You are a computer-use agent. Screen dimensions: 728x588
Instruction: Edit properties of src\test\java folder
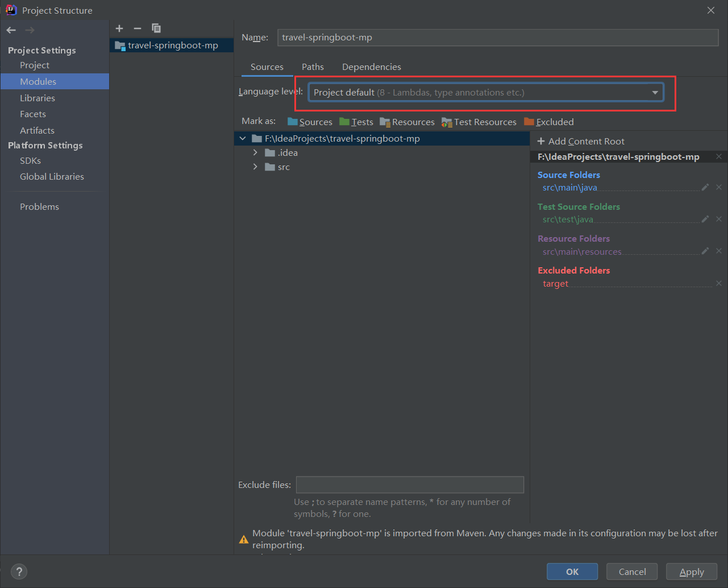[705, 219]
